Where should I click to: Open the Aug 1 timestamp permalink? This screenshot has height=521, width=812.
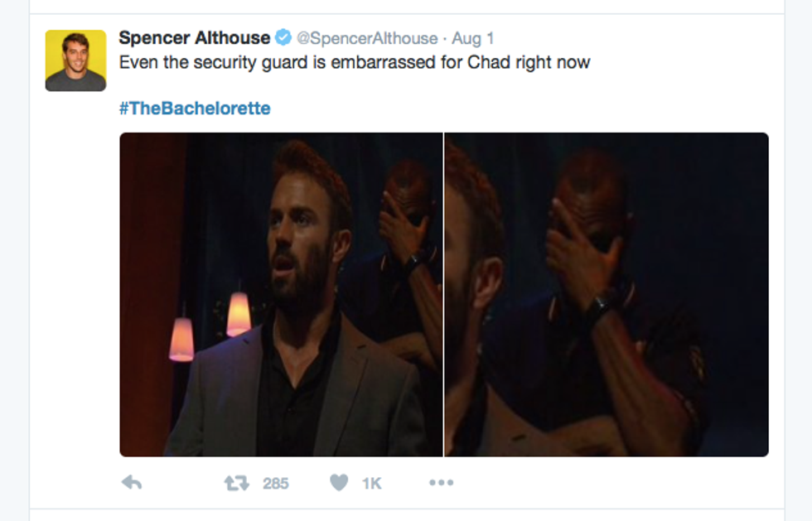pyautogui.click(x=473, y=38)
